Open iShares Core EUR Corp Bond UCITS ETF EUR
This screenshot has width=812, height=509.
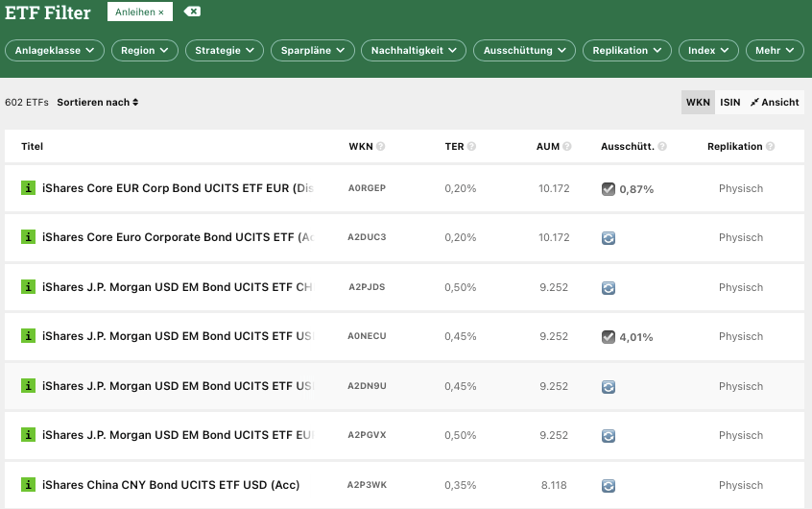pos(178,188)
